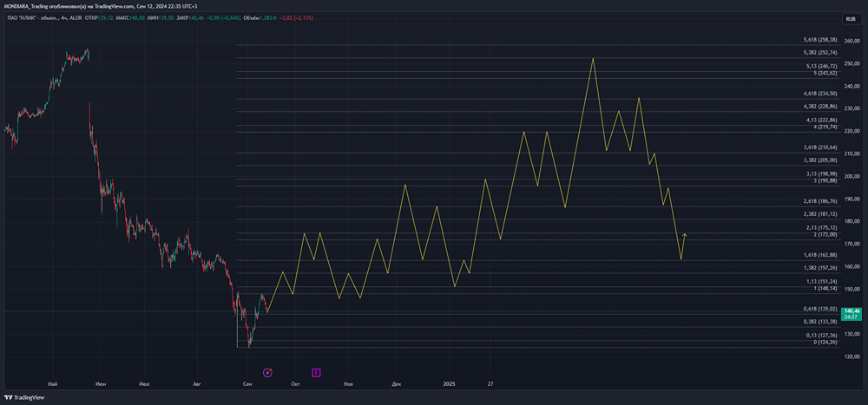Click the МАКС 140,50 high value
The height and width of the screenshot is (405, 868).
130,18
